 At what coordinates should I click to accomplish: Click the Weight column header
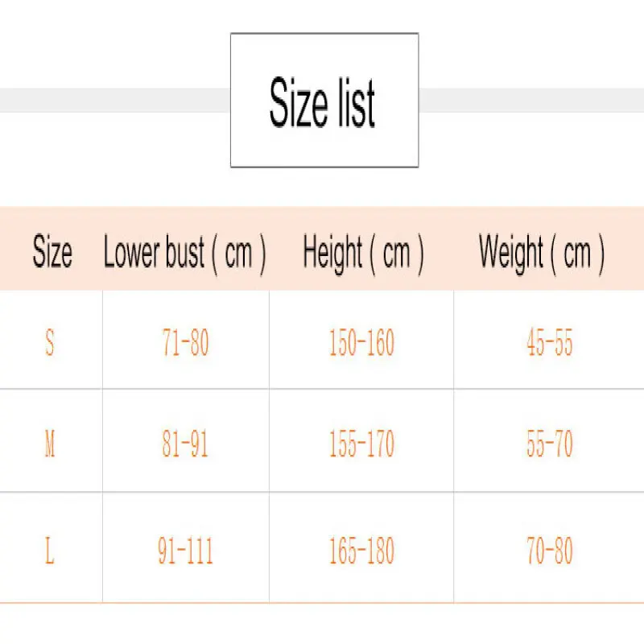tap(542, 253)
